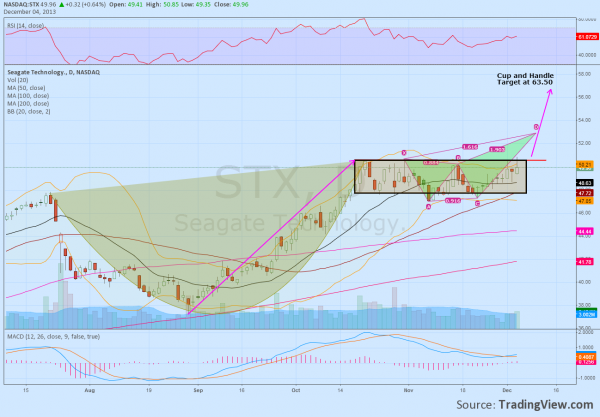The image size is (600, 417).
Task: Click the date December 04, 2013
Action: click(29, 12)
